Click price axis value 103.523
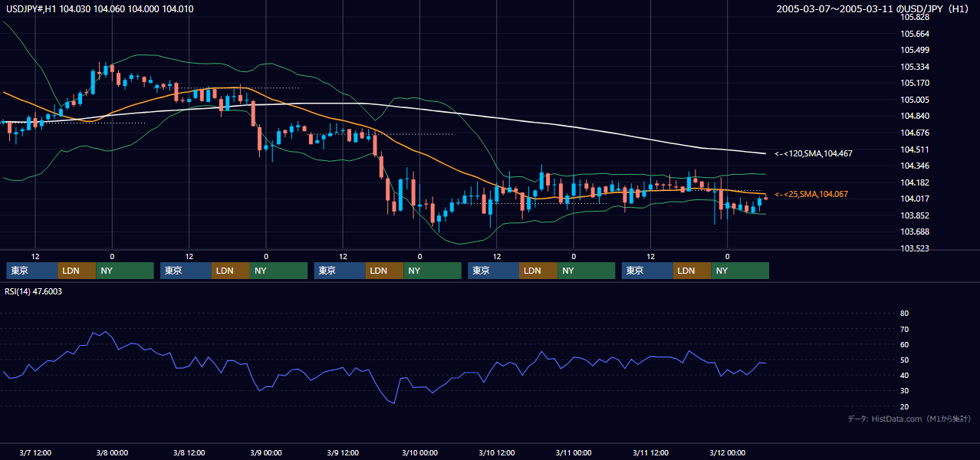The width and height of the screenshot is (980, 460). pos(916,248)
